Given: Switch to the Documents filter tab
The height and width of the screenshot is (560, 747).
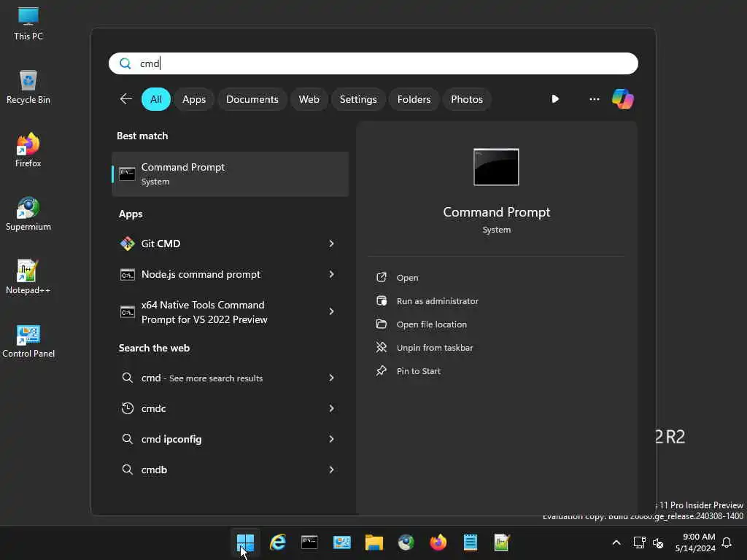Looking at the screenshot, I should pos(252,99).
